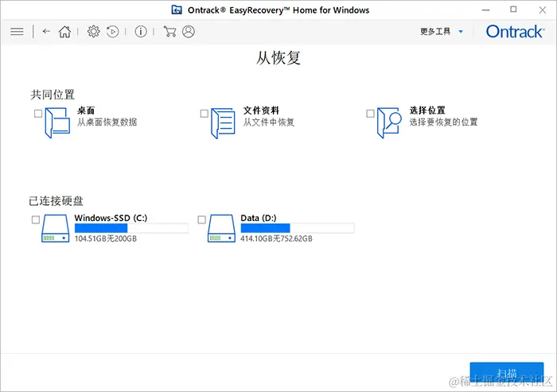Check the 选择位置 checkbox
The image size is (557, 392).
(x=370, y=114)
